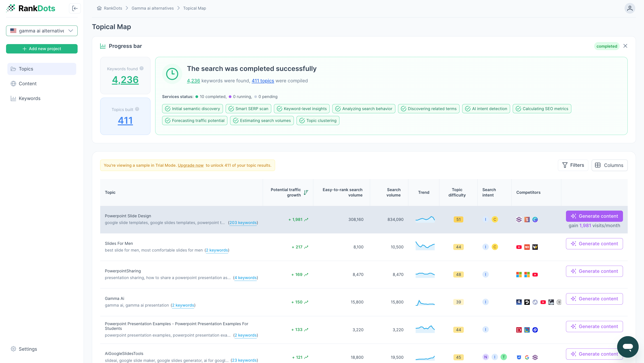This screenshot has height=363, width=644.
Task: Click the 'Gamma Ai' topic title
Action: click(x=114, y=298)
